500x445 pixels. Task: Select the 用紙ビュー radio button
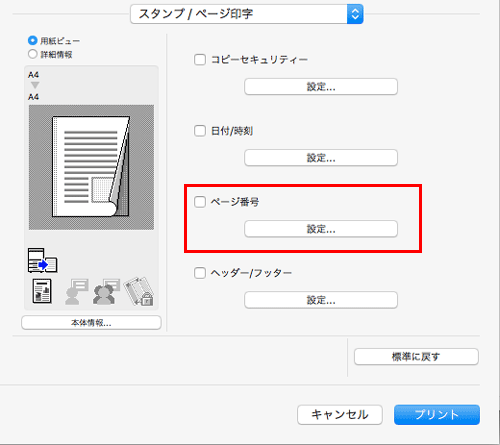point(32,41)
